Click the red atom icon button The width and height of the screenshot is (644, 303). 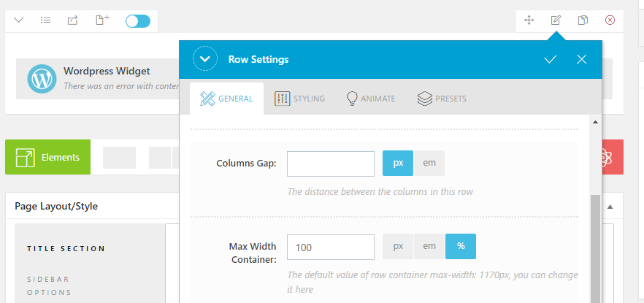(x=605, y=157)
